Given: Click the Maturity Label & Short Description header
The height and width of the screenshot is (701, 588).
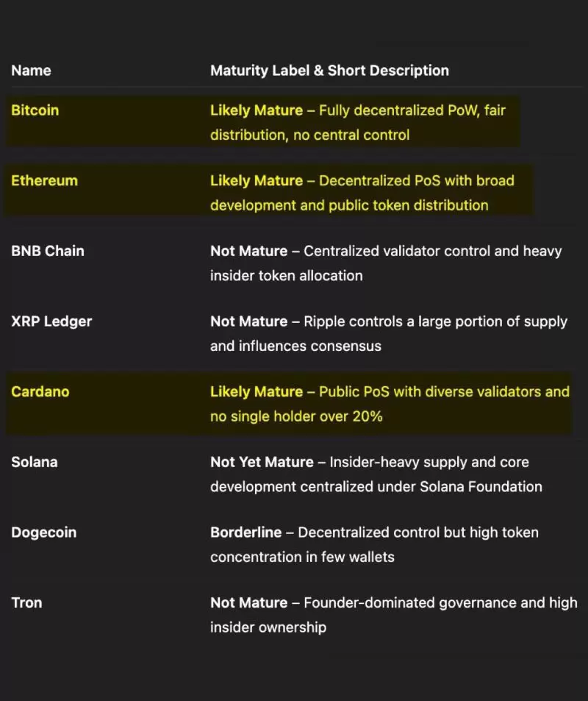Looking at the screenshot, I should [329, 70].
